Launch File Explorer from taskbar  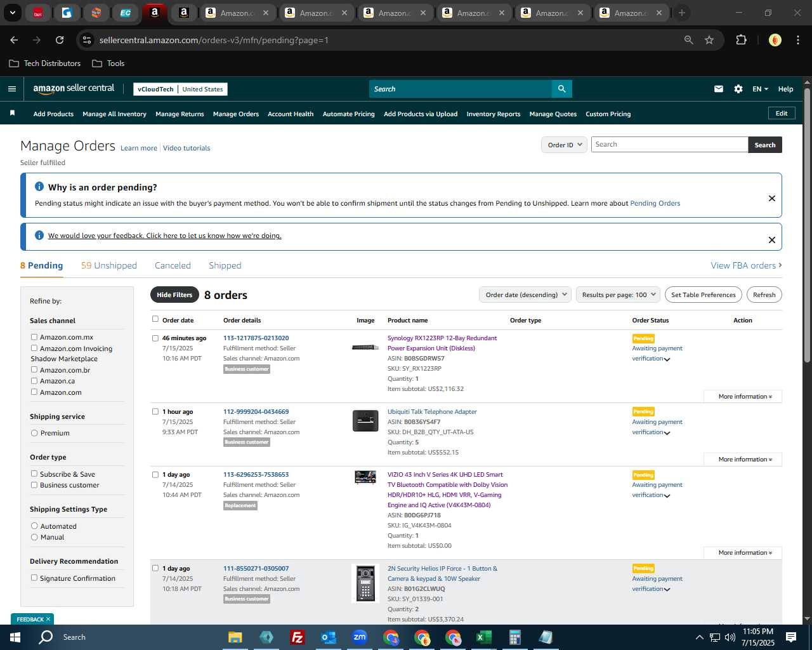[235, 637]
